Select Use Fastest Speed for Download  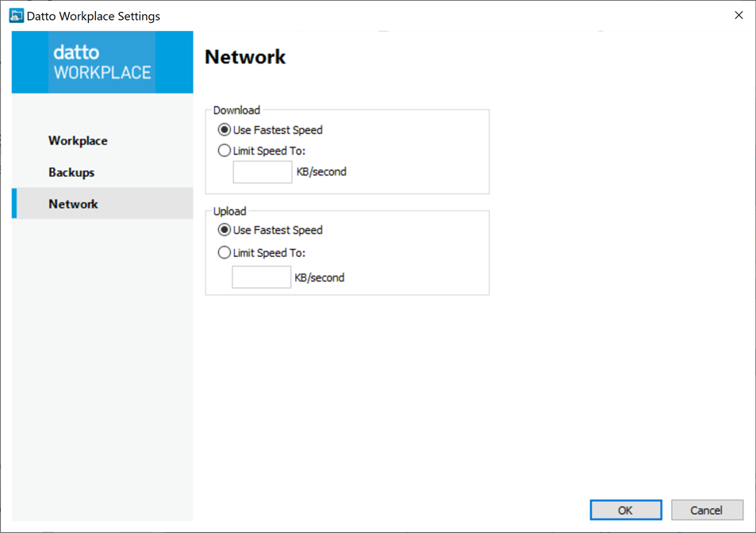[x=224, y=130]
